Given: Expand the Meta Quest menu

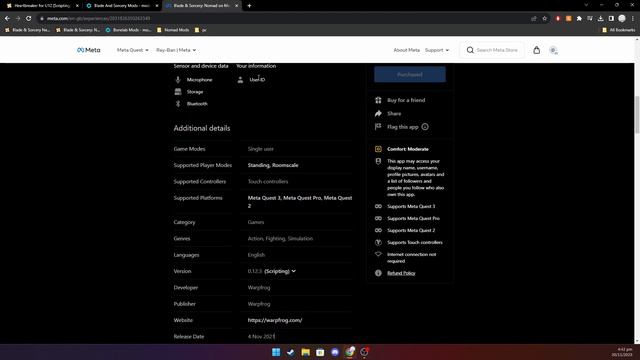Looking at the screenshot, I should (x=133, y=50).
